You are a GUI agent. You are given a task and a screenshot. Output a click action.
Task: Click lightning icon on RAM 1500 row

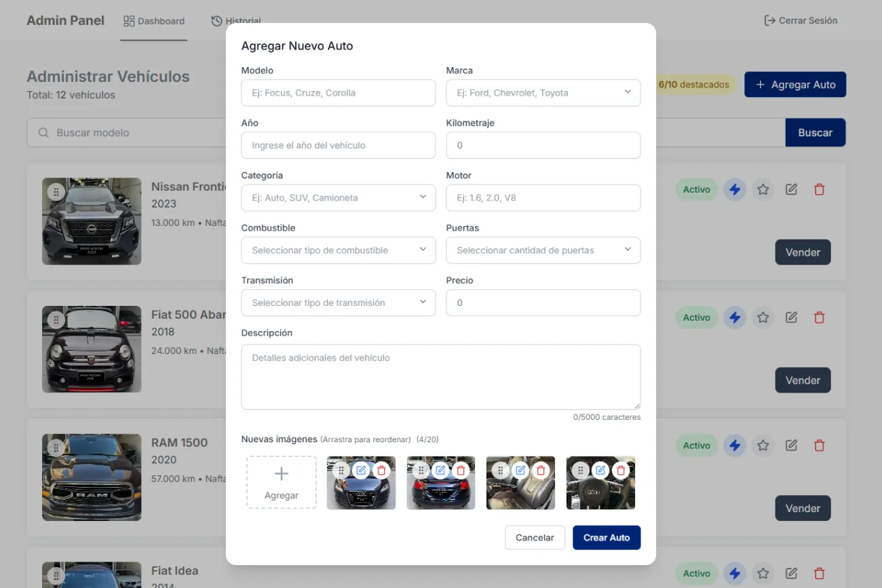[734, 446]
